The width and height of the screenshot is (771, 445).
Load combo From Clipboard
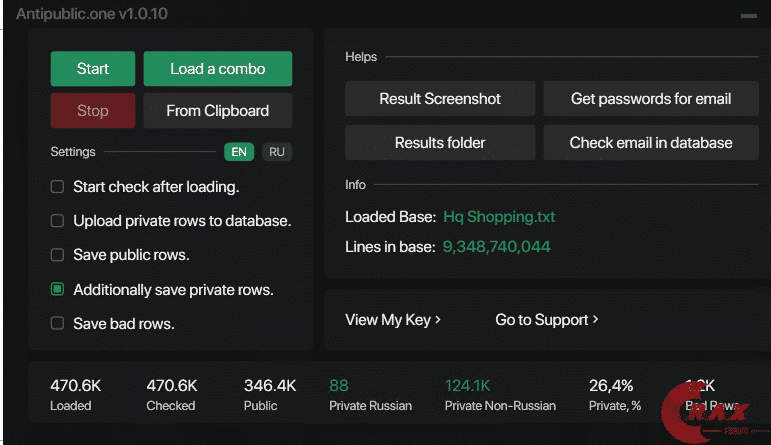217,111
